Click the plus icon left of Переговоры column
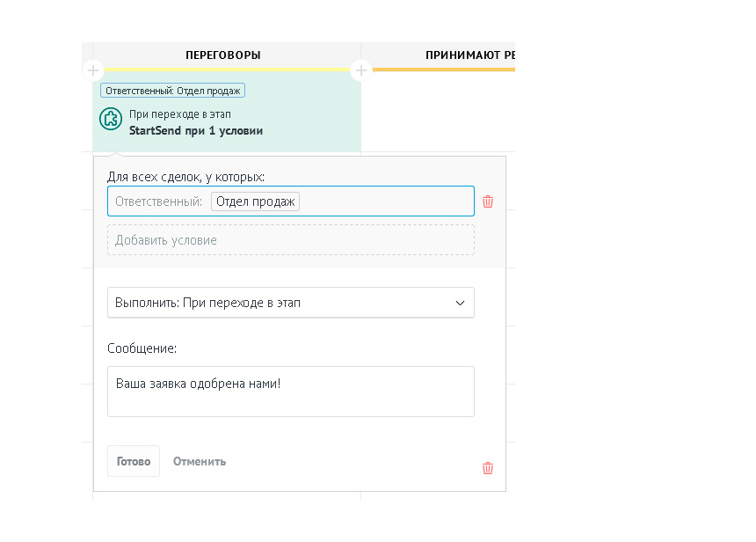 94,70
